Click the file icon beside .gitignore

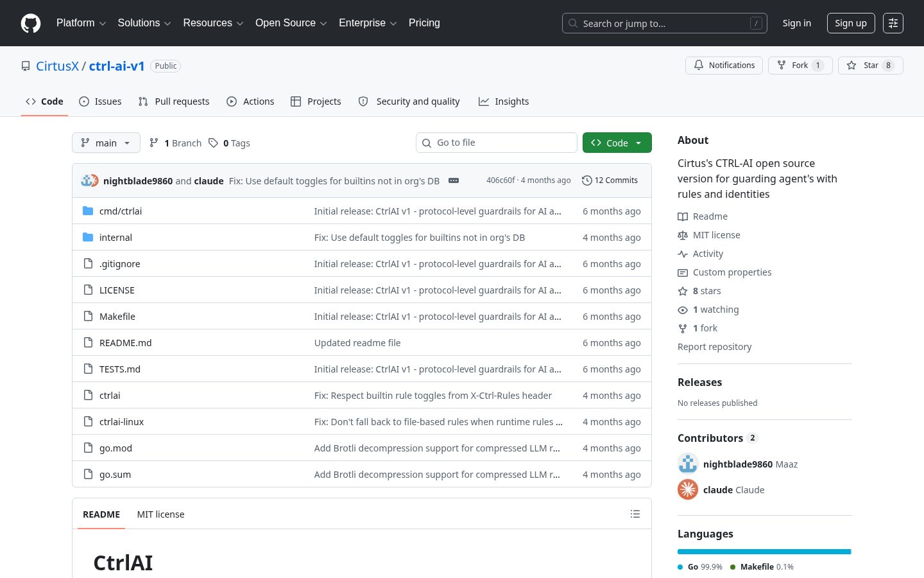pos(88,264)
